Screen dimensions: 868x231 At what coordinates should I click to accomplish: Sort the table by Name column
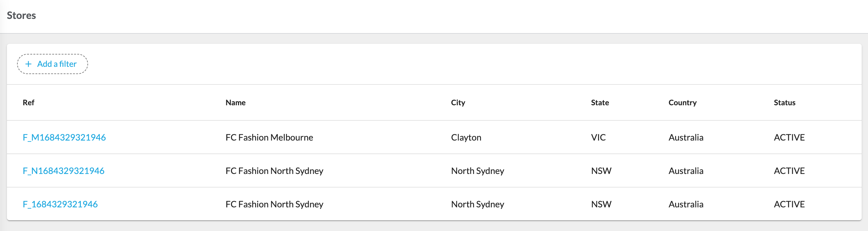click(x=235, y=102)
